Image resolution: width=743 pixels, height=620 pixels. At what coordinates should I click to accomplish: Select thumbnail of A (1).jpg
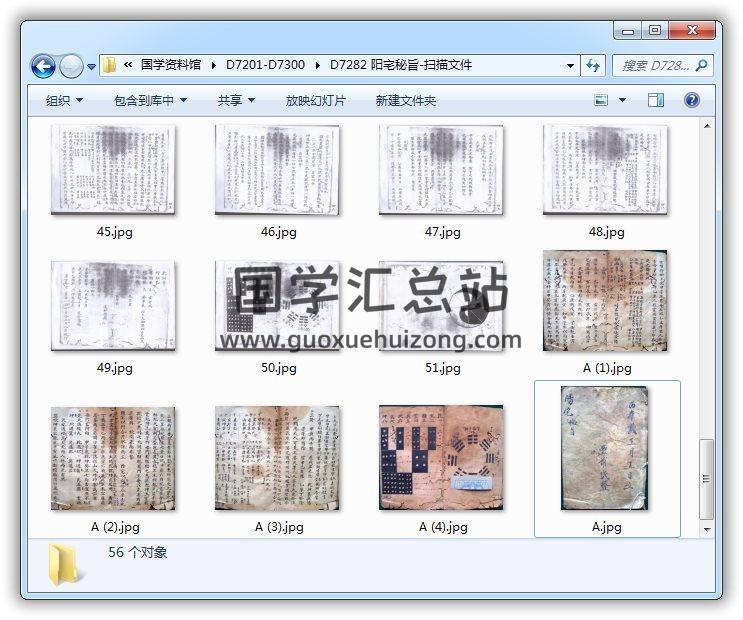pos(605,301)
